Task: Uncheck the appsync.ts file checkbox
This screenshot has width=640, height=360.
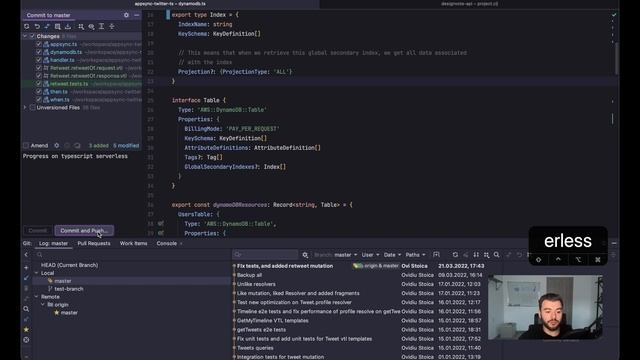Action: 39,44
